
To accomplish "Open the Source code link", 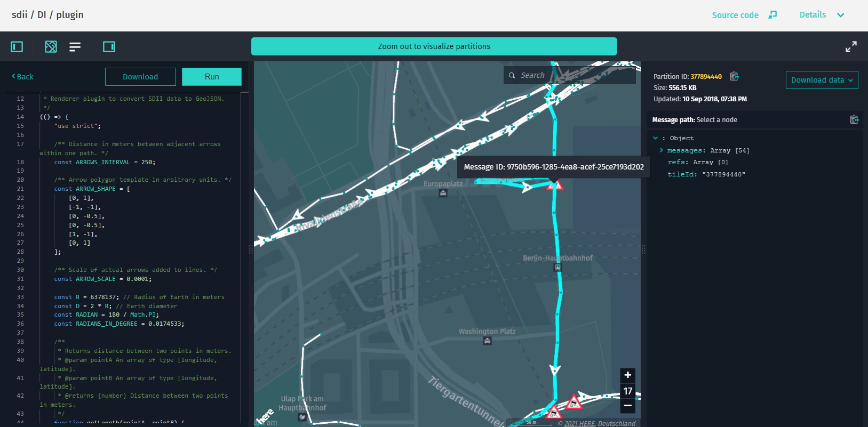I will [x=735, y=15].
